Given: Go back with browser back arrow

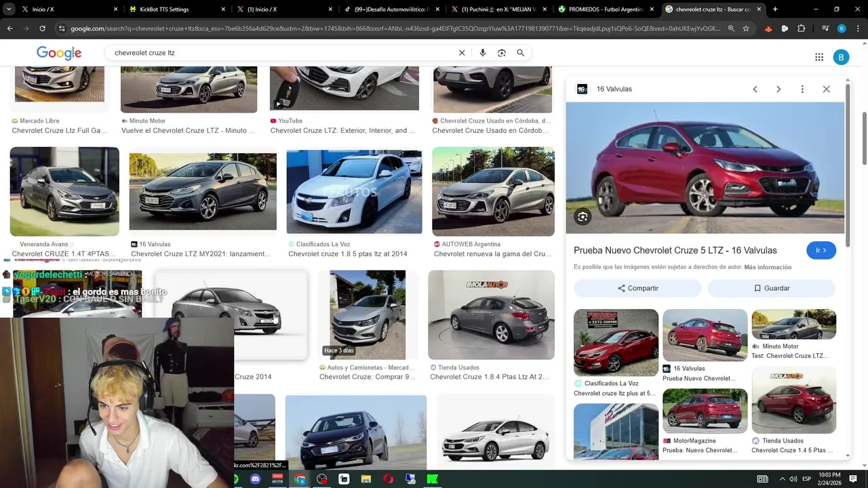Looking at the screenshot, I should 10,28.
